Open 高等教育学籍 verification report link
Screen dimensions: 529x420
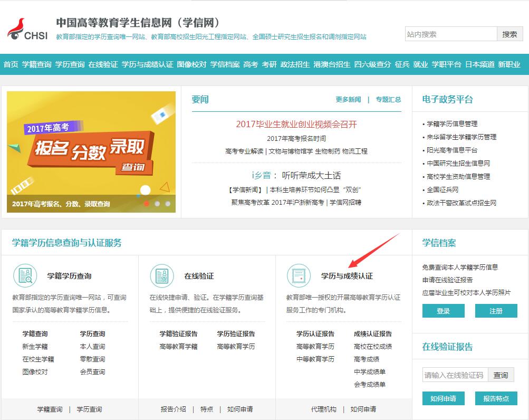pyautogui.click(x=178, y=347)
